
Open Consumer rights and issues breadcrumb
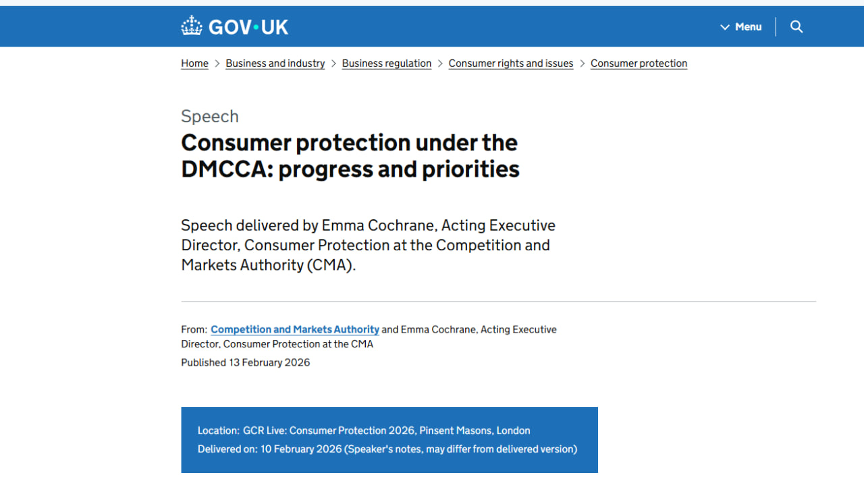tap(511, 63)
